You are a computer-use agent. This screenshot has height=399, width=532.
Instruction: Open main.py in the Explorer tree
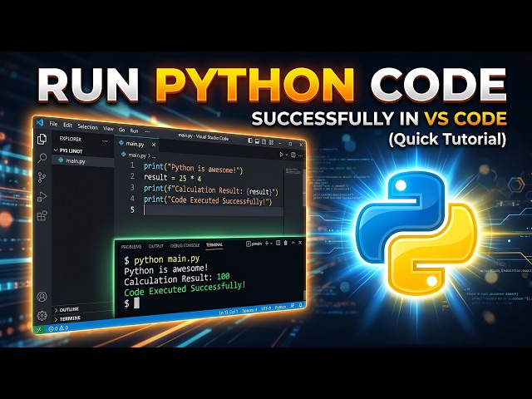[82, 160]
